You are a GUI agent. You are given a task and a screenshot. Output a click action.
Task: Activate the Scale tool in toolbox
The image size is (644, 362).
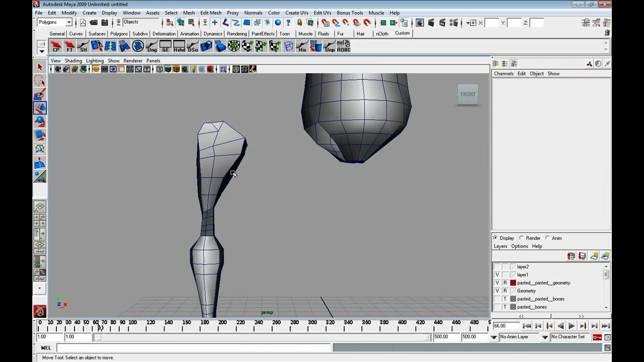coord(40,135)
